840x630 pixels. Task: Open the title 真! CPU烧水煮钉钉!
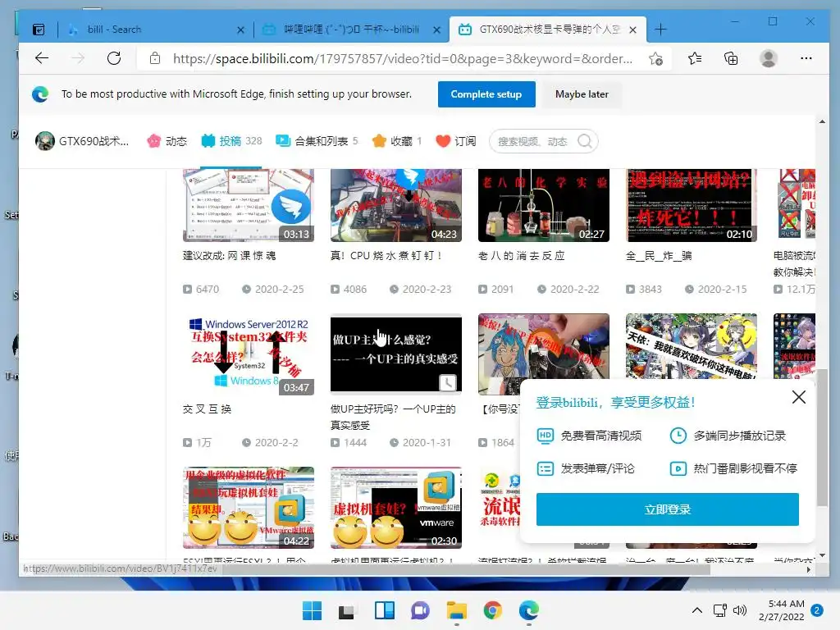tap(386, 256)
